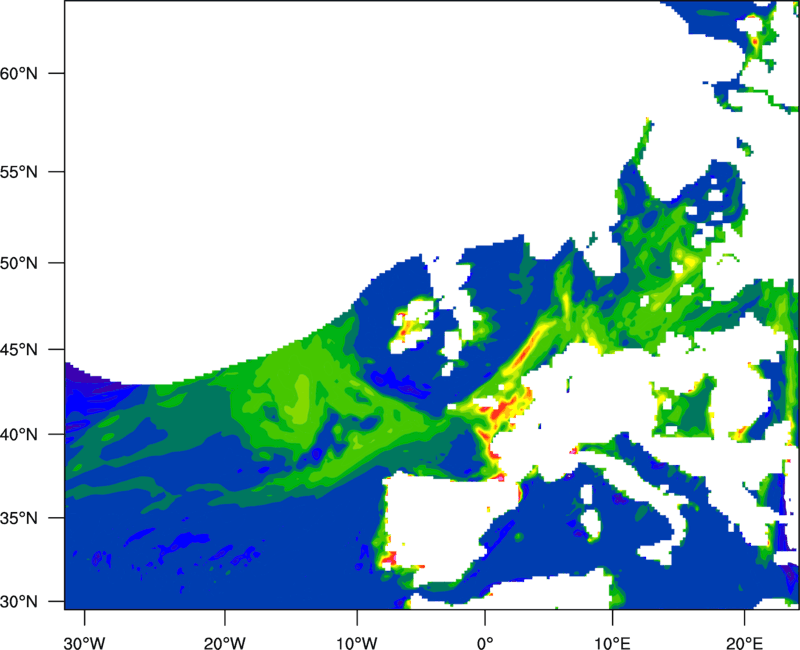The image size is (800, 650).
Task: Click the 20°E longitude label
Action: (x=744, y=643)
